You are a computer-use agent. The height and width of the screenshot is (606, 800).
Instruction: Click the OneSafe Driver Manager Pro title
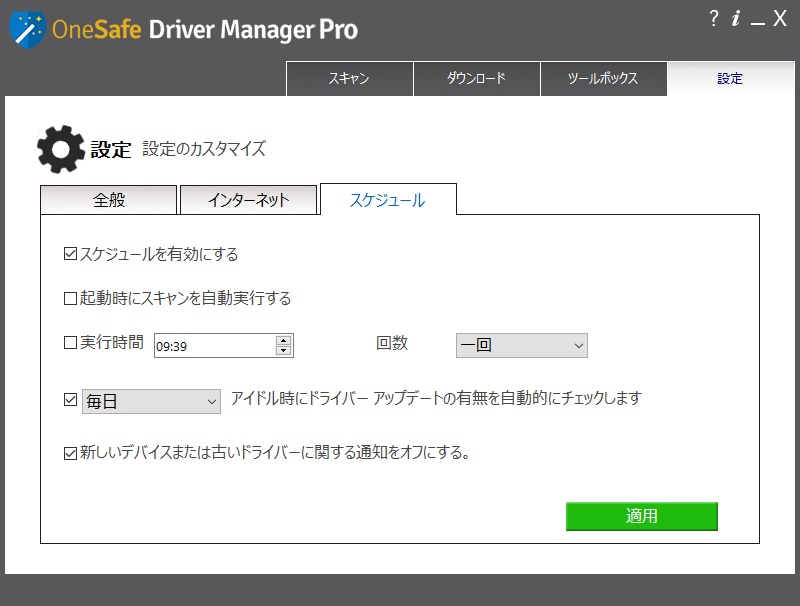(x=205, y=30)
